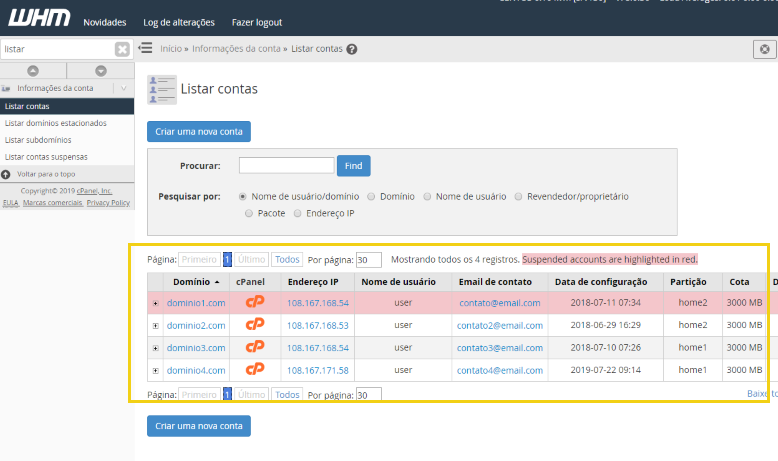The width and height of the screenshot is (778, 461).
Task: Sort by Endereço IP column header
Action: (x=313, y=282)
